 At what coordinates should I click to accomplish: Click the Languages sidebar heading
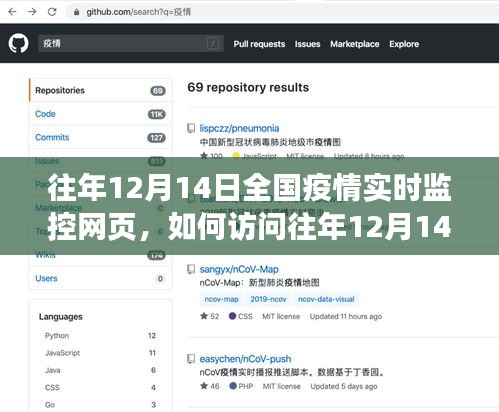click(x=61, y=317)
